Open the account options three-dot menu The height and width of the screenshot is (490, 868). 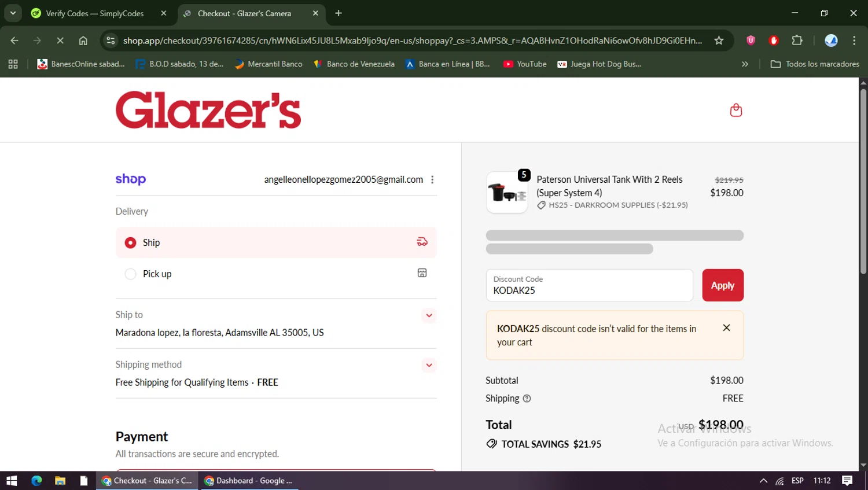[432, 179]
